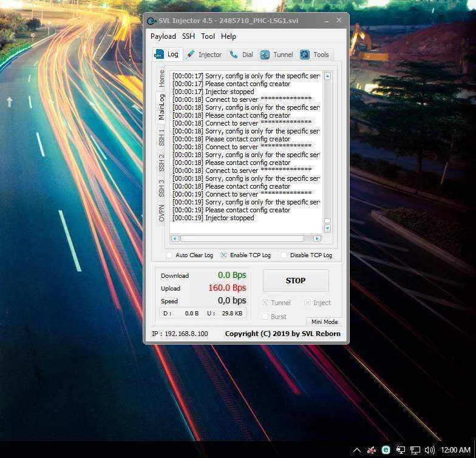Click the U: 29.8 KB total
Viewport: 476px width, 458px height.
(x=225, y=313)
